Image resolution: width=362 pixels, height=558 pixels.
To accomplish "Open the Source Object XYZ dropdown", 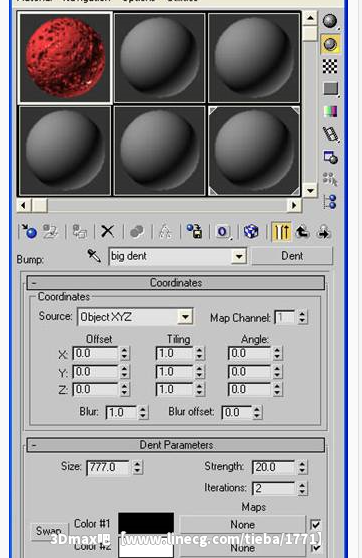I will 135,317.
